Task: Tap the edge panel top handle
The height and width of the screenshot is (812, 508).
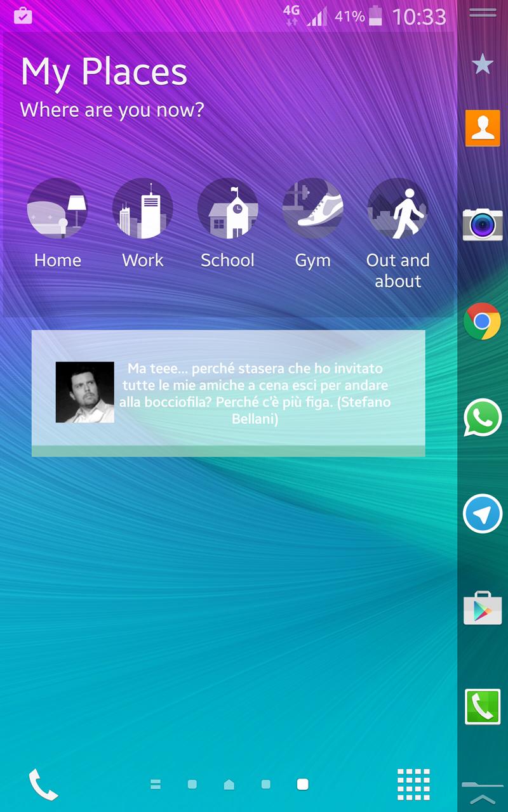Action: 483,13
